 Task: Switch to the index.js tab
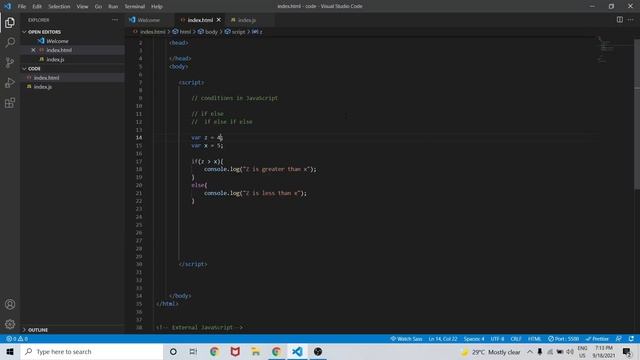pyautogui.click(x=248, y=20)
